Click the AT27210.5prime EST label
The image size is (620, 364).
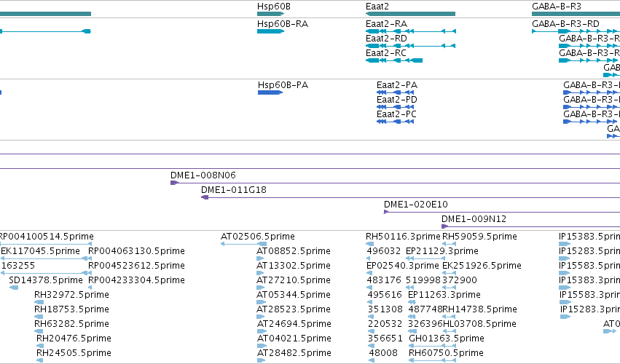pyautogui.click(x=294, y=280)
